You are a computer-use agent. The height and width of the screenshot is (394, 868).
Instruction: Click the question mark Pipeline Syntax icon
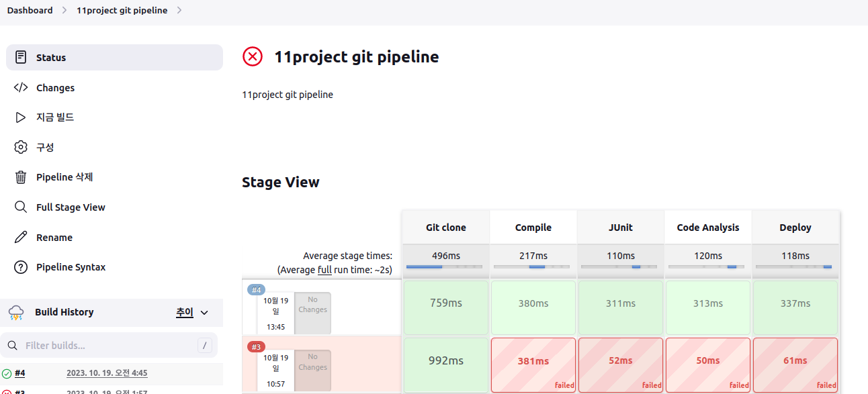(21, 267)
